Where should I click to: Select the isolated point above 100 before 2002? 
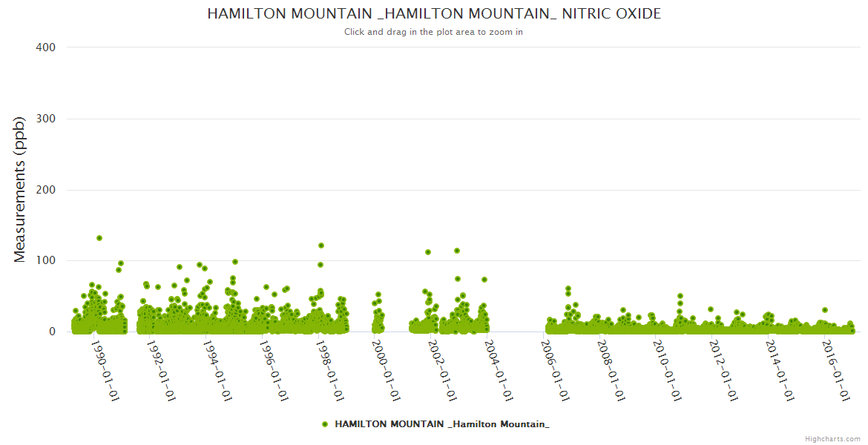point(428,252)
